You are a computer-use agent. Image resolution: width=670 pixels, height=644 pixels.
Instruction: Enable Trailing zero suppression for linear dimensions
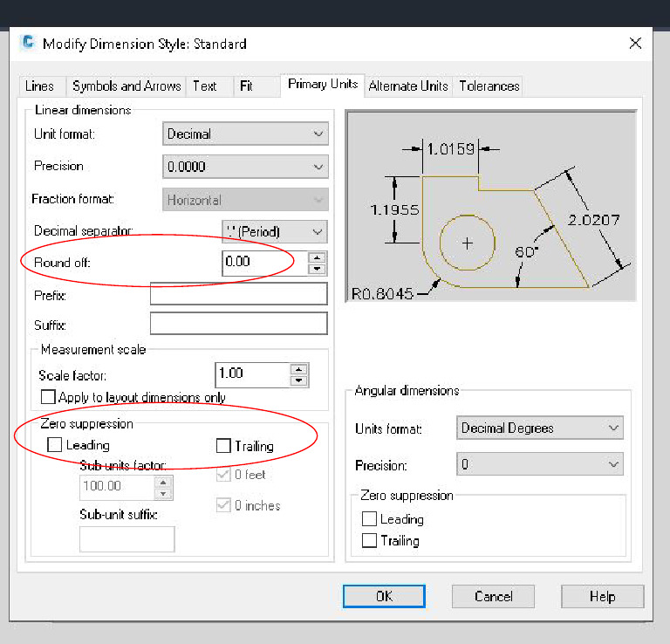pyautogui.click(x=223, y=446)
